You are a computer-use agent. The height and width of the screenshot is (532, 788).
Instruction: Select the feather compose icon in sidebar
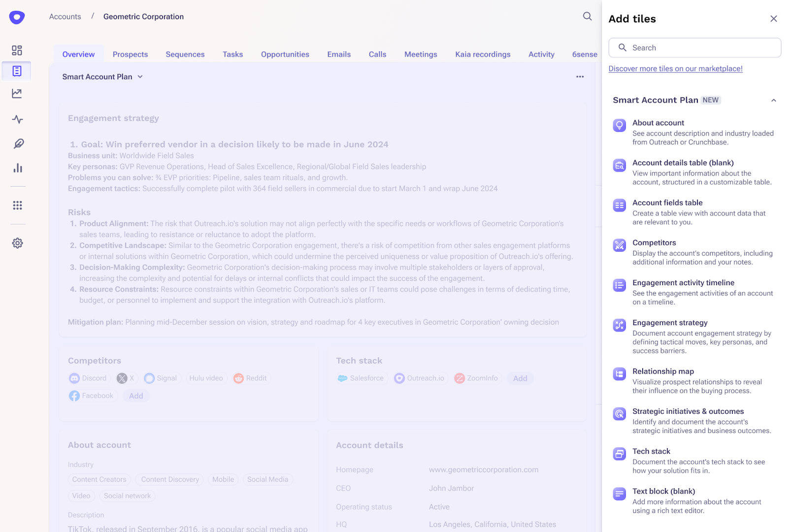click(x=17, y=143)
